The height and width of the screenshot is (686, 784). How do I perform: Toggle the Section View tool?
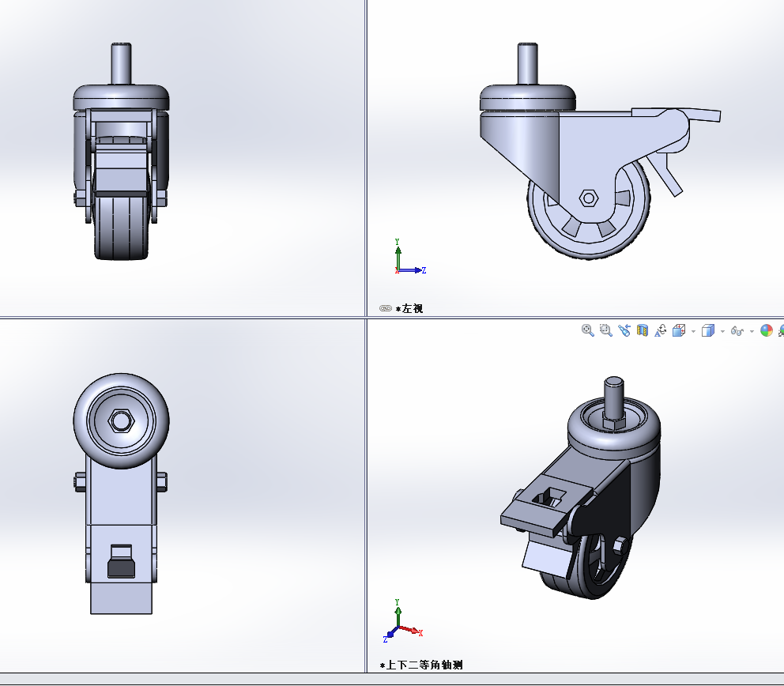click(x=643, y=330)
